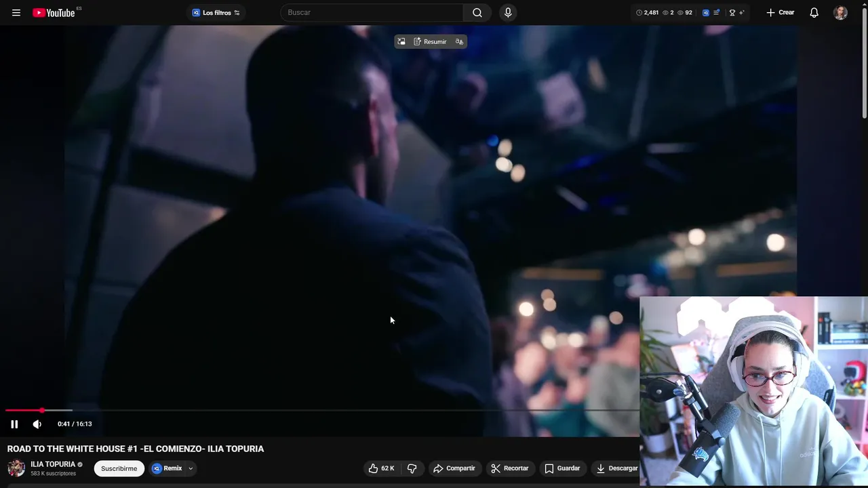The image size is (868, 488).
Task: Click 583 K suscriptores text
Action: pyautogui.click(x=53, y=474)
